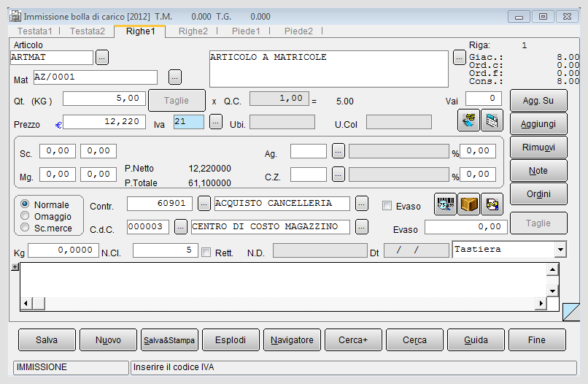Screen dimensions: 588x384
Task: Click the horizontal scrollbar right arrow
Action: coord(541,303)
